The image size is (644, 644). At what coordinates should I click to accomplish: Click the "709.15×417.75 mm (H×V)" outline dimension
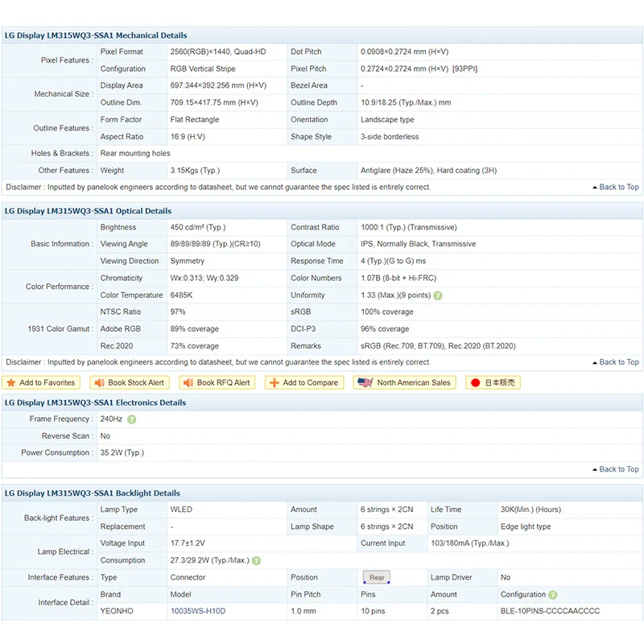tap(214, 103)
